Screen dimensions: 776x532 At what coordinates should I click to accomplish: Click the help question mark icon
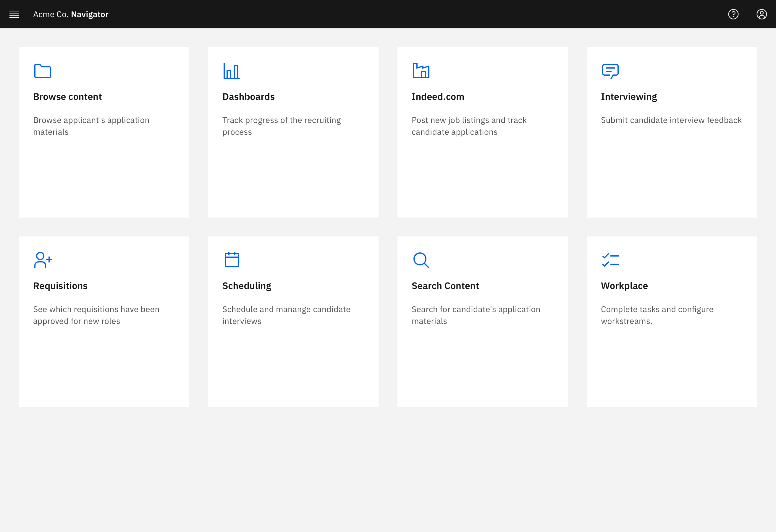pyautogui.click(x=733, y=14)
